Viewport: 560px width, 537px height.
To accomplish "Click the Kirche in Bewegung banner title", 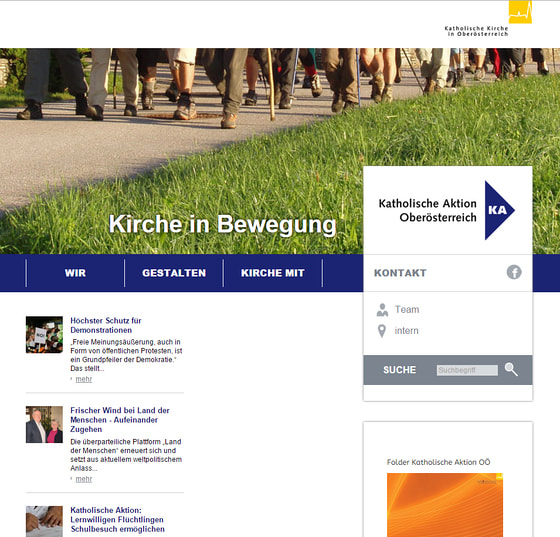I will (222, 225).
